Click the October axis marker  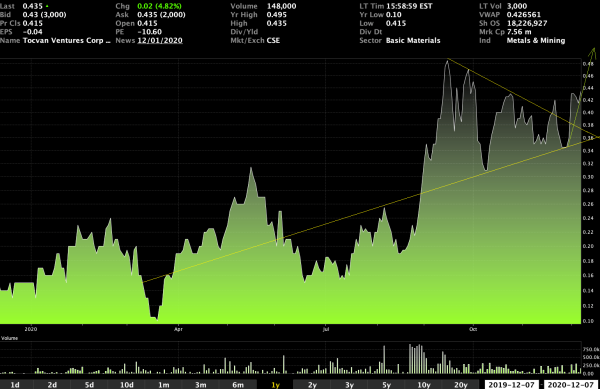(x=473, y=329)
